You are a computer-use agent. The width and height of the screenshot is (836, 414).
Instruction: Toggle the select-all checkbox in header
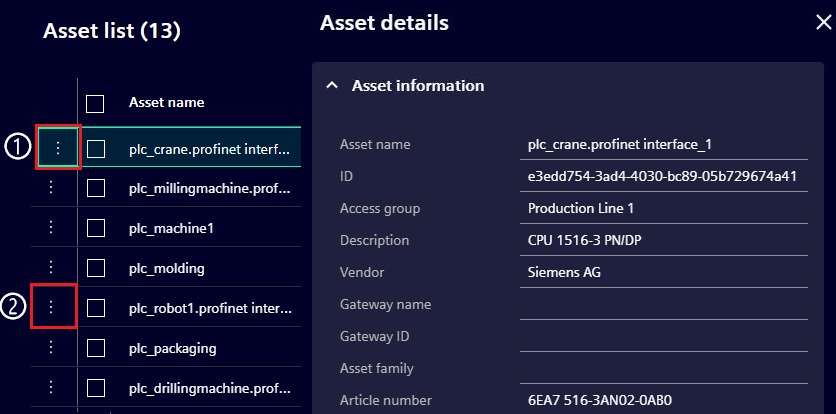(x=96, y=103)
